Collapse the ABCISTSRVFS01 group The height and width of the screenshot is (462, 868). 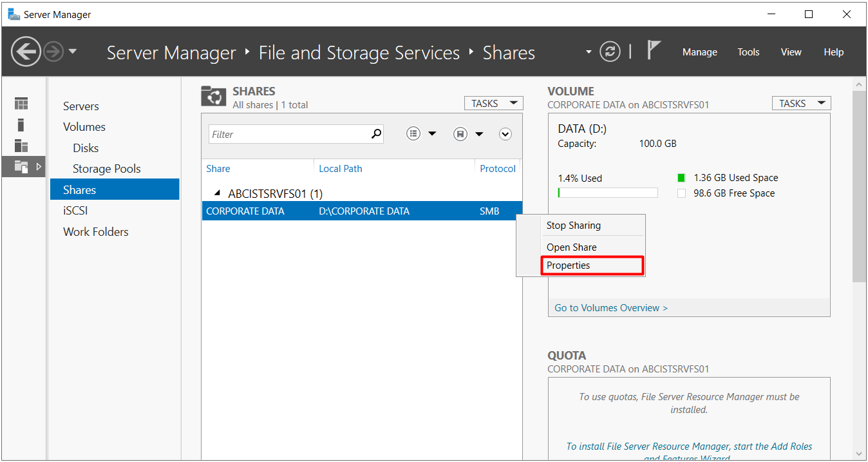point(217,193)
